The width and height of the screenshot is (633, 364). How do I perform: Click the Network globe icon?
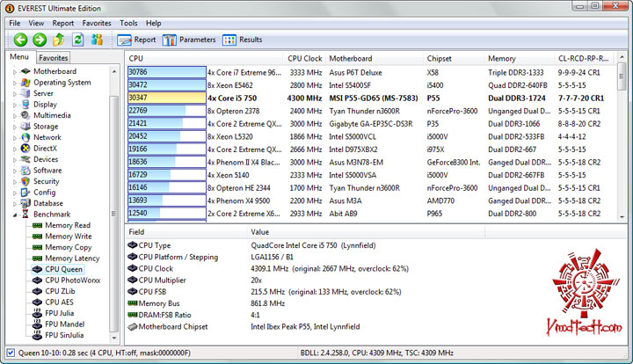[x=25, y=137]
